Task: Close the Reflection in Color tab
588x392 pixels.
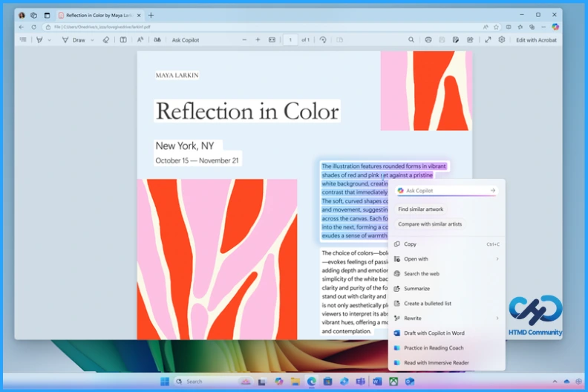Action: tap(139, 16)
